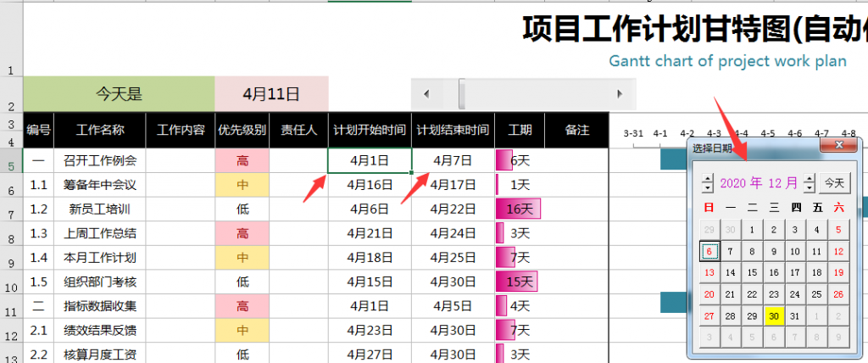
Task: Click the 工作名称 column header
Action: [x=100, y=131]
